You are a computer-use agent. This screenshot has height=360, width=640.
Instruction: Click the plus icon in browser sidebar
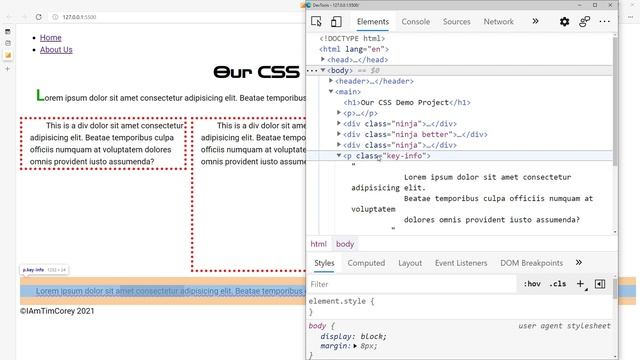7,69
